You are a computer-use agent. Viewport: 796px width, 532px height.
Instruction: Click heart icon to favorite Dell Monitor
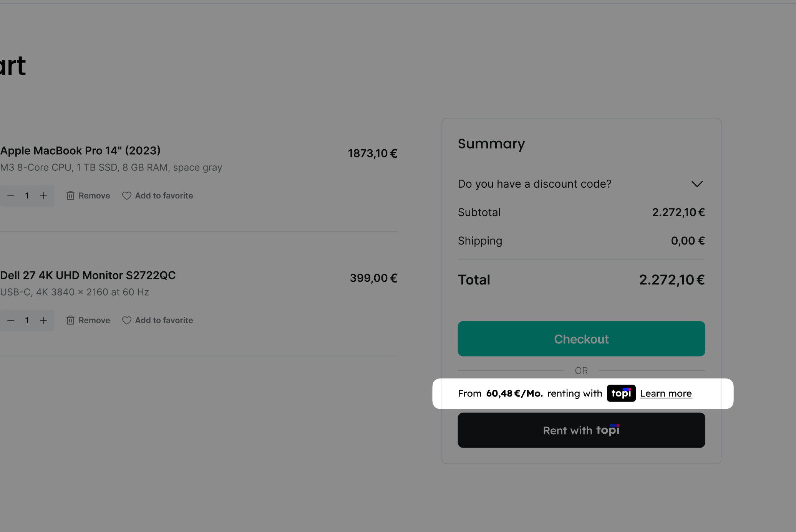127,321
